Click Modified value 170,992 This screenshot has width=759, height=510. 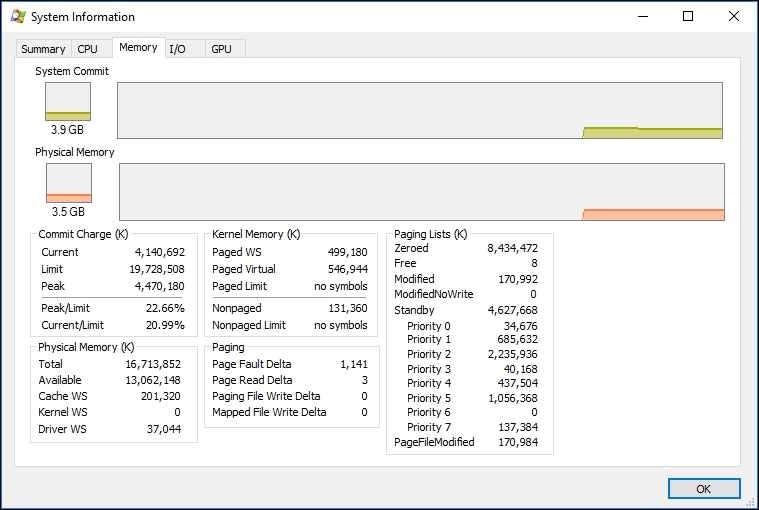[518, 279]
